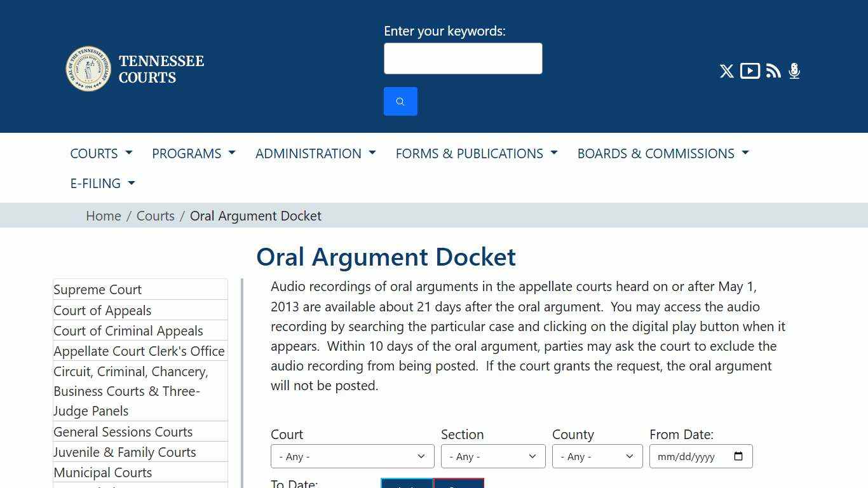Click the keywords search input field

463,58
